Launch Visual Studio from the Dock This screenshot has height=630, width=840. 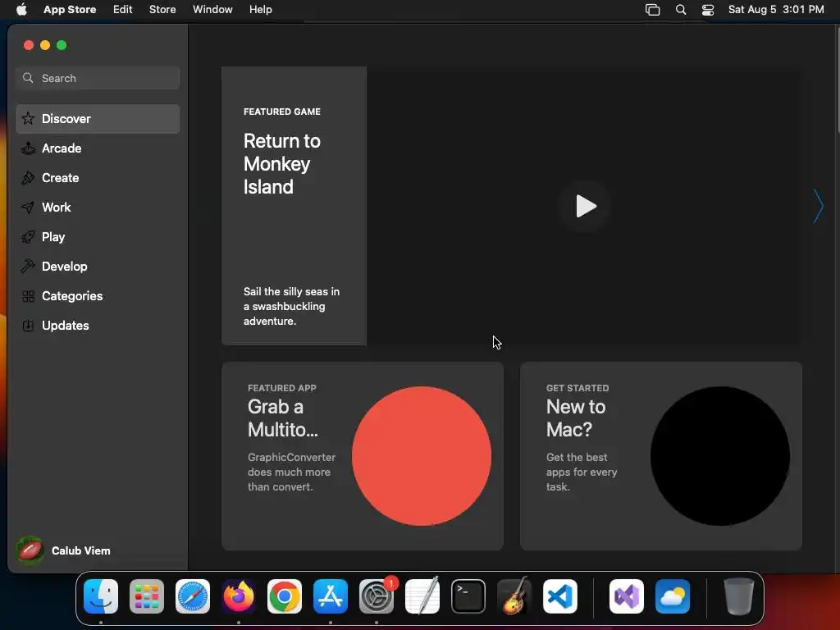pyautogui.click(x=627, y=596)
